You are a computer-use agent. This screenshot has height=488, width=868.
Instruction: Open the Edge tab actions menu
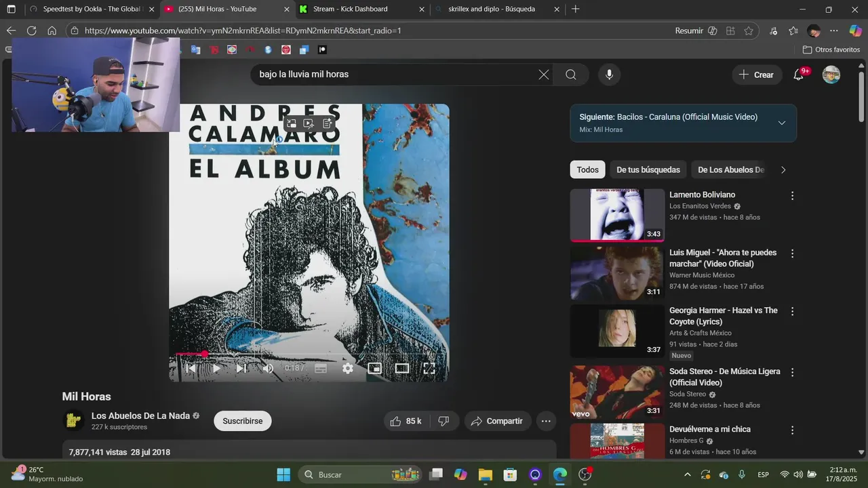(x=11, y=9)
